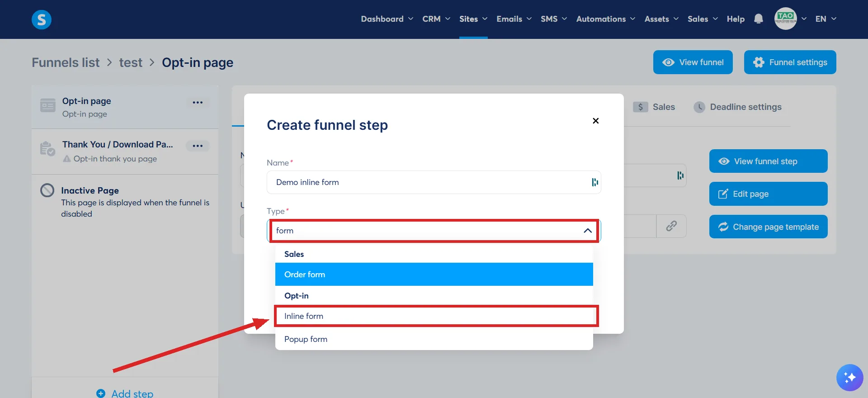868x398 pixels.
Task: Open the notifications bell
Action: point(759,19)
